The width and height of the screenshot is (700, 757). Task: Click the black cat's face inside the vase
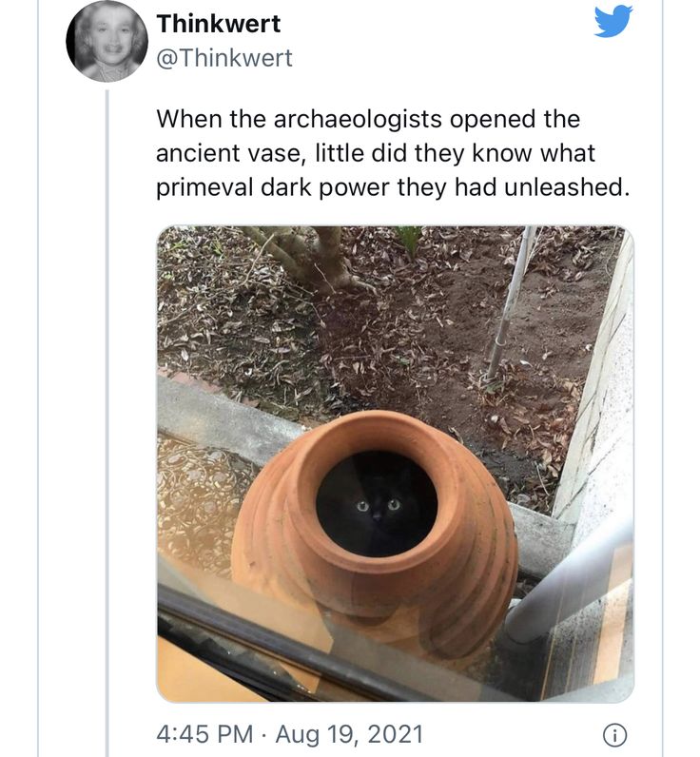[x=378, y=508]
